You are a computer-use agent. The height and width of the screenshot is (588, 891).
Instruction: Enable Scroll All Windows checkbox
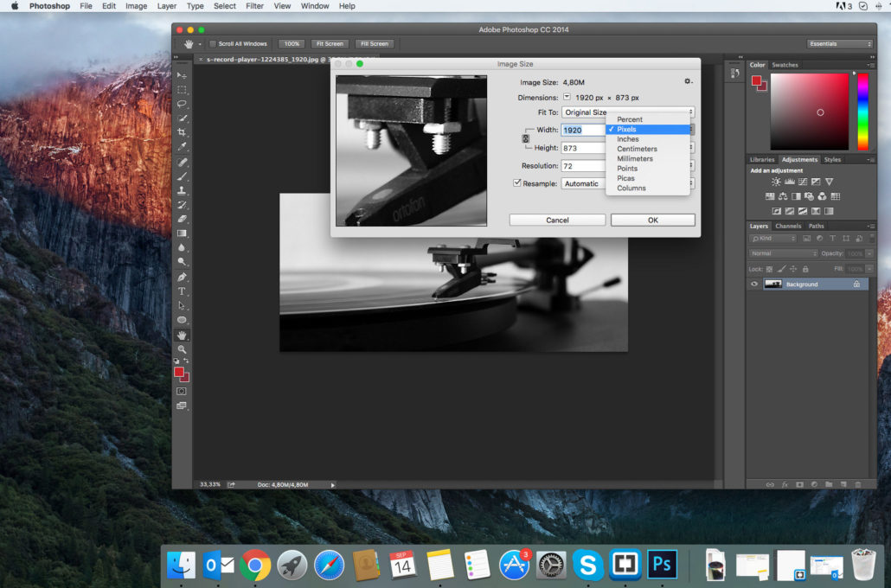pyautogui.click(x=214, y=44)
